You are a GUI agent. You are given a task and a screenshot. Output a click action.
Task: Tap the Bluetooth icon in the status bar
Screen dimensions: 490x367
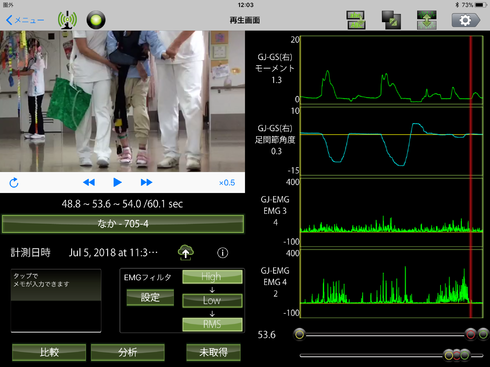(x=457, y=5)
